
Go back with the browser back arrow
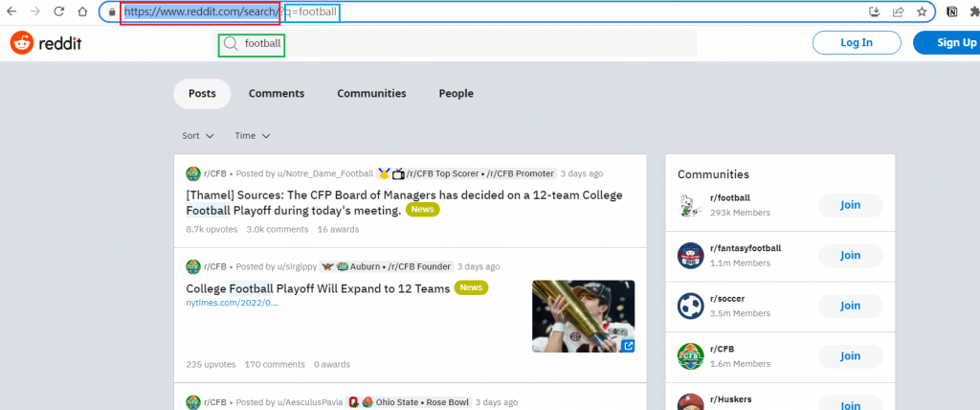pyautogui.click(x=11, y=11)
